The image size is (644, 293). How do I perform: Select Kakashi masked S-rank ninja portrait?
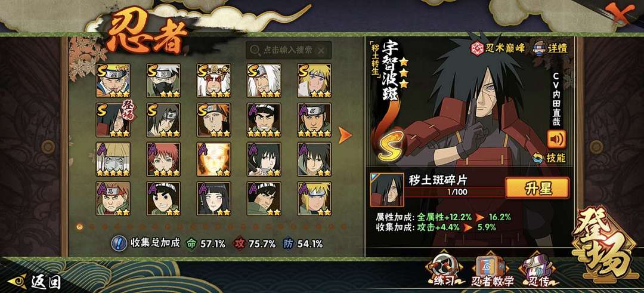(163, 80)
